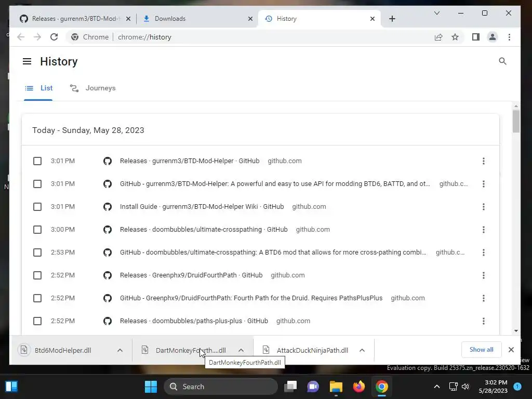Open Releases doombubbles/ultimate-crosspathing link
Screen dimensions: 532x399
click(x=204, y=230)
